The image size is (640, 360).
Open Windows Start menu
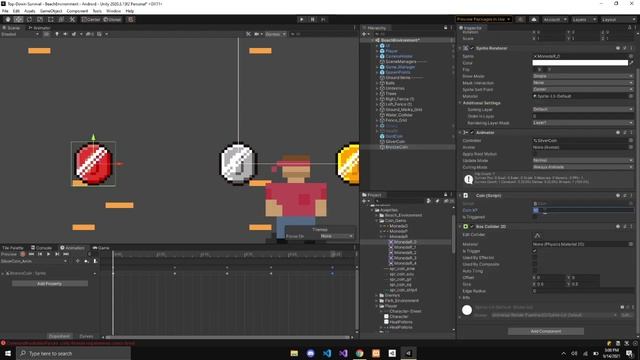tap(7, 353)
